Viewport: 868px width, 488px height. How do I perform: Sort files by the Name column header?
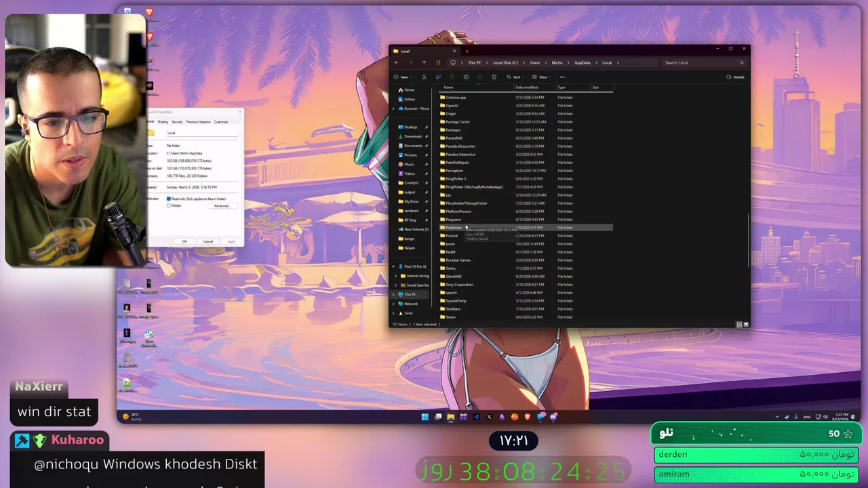pos(449,87)
